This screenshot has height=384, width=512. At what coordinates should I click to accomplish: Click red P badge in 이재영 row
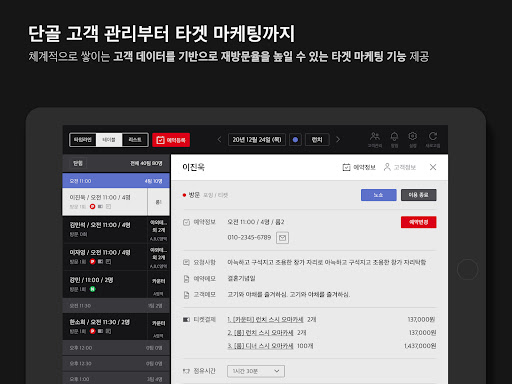(92, 262)
